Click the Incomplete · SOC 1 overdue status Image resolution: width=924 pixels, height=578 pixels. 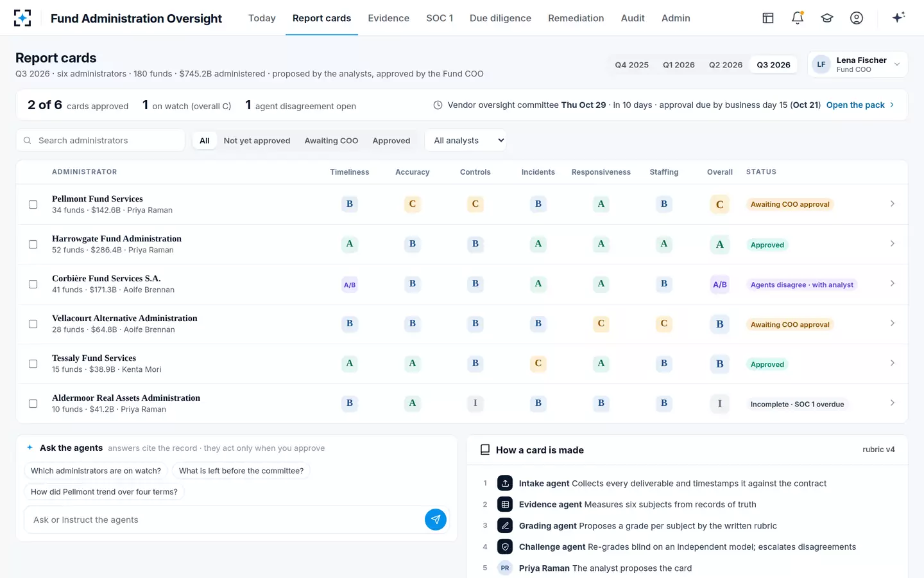[x=797, y=404]
